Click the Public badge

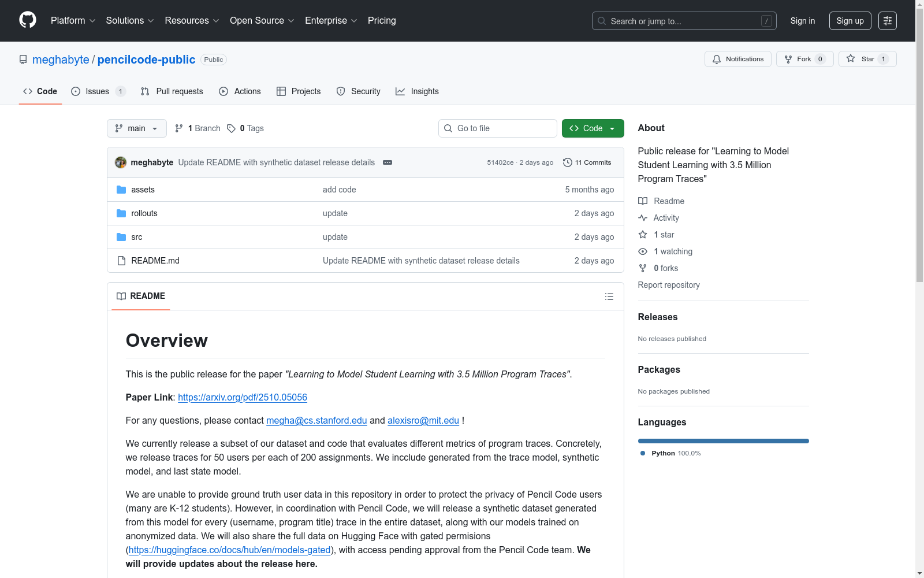[214, 60]
